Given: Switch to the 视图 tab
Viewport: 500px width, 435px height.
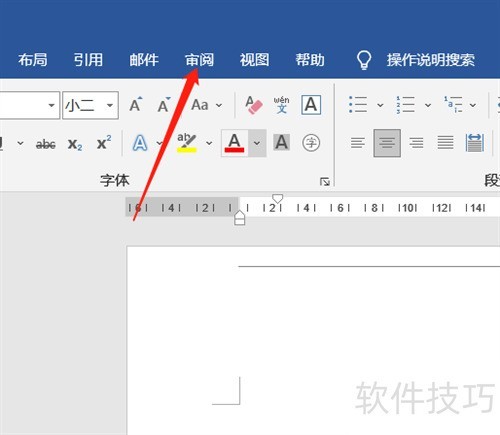Looking at the screenshot, I should [254, 60].
